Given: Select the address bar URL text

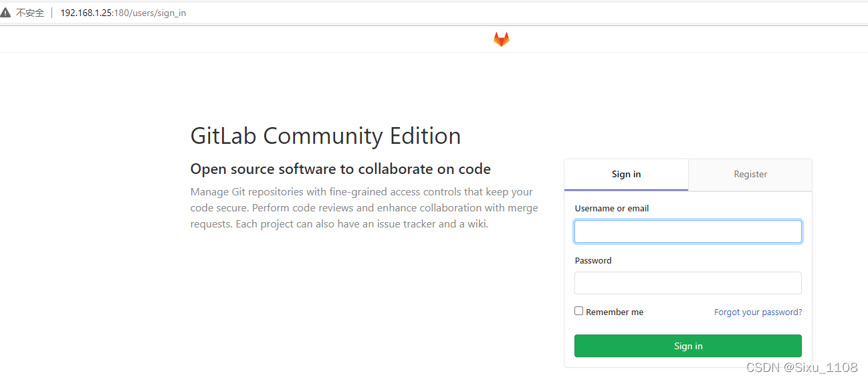Looking at the screenshot, I should [x=123, y=13].
